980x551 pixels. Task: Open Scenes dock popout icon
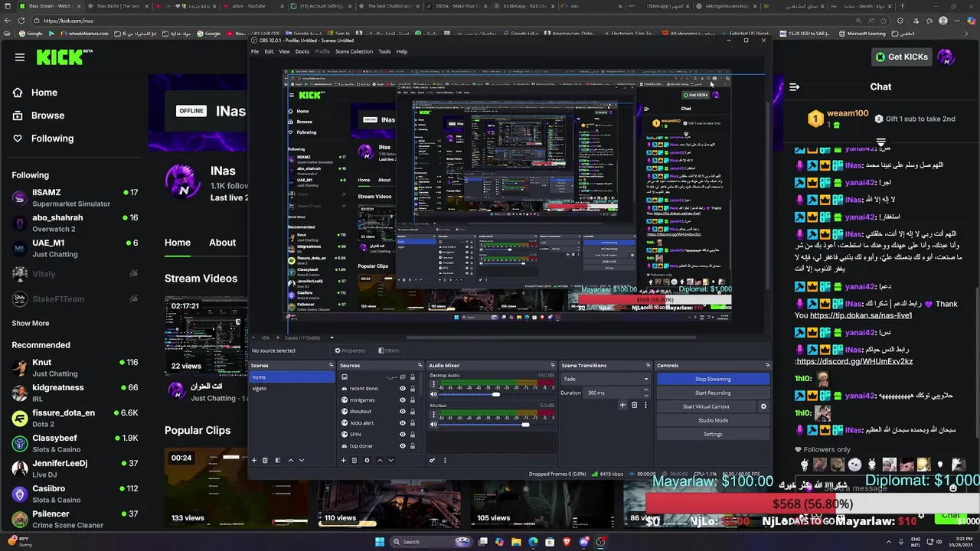331,365
